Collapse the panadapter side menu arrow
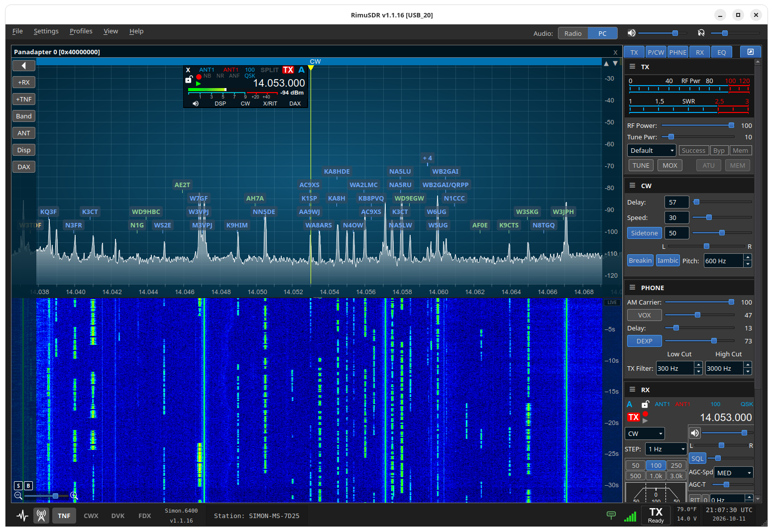Viewport: 773px width, 532px height. point(23,66)
